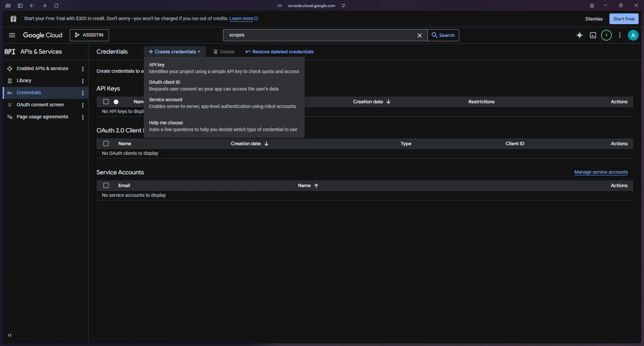Image resolution: width=644 pixels, height=346 pixels.
Task: Click the status dot in API Keys header
Action: (116, 102)
